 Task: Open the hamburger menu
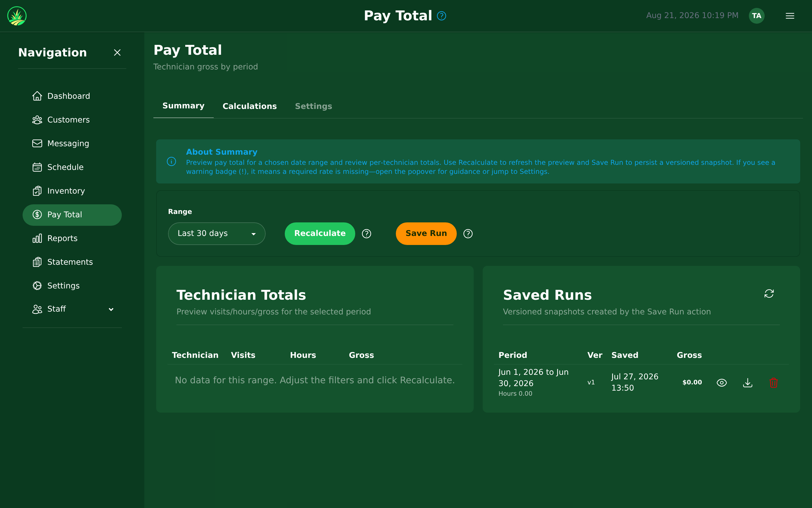pos(790,16)
